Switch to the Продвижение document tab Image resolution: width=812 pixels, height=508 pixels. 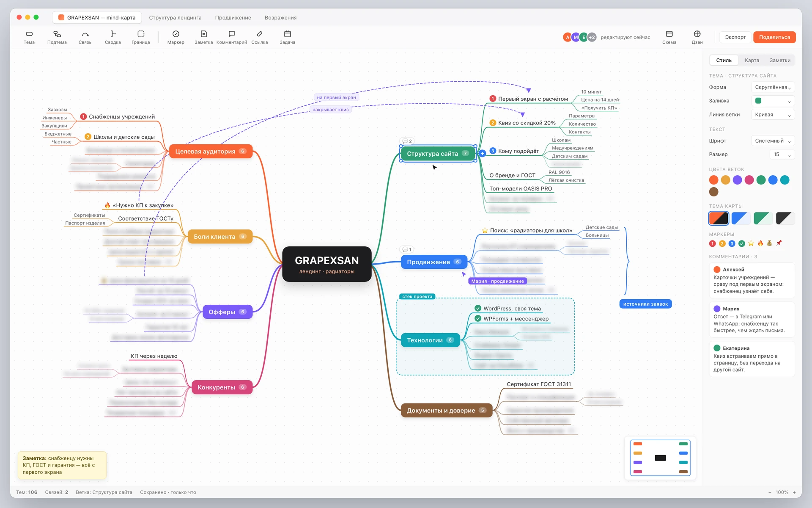pos(233,18)
